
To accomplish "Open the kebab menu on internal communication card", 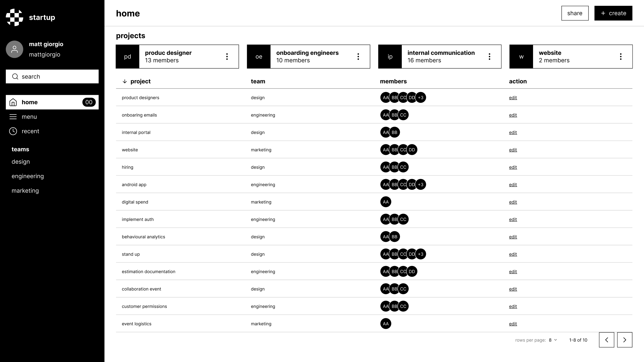I will pos(489,56).
